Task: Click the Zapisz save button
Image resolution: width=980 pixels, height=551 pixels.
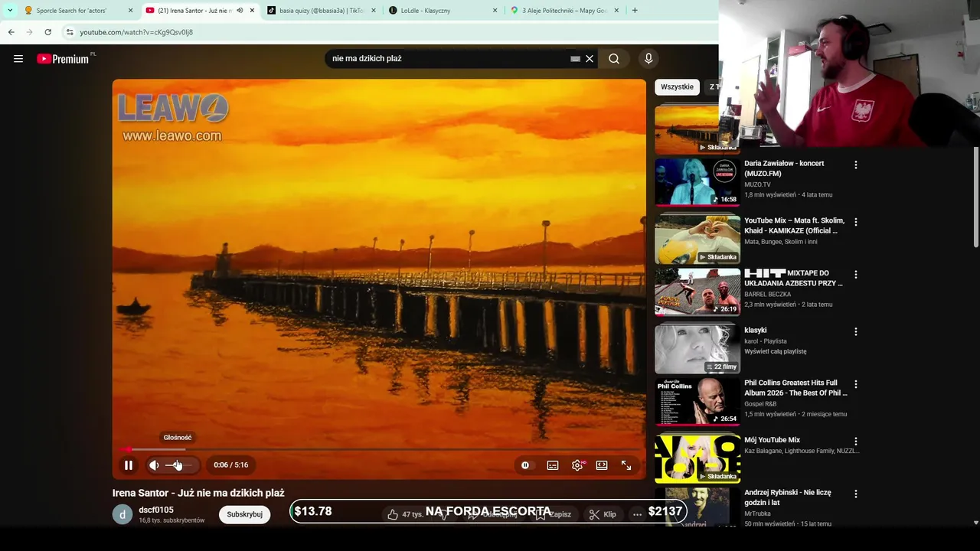Action: pyautogui.click(x=554, y=514)
